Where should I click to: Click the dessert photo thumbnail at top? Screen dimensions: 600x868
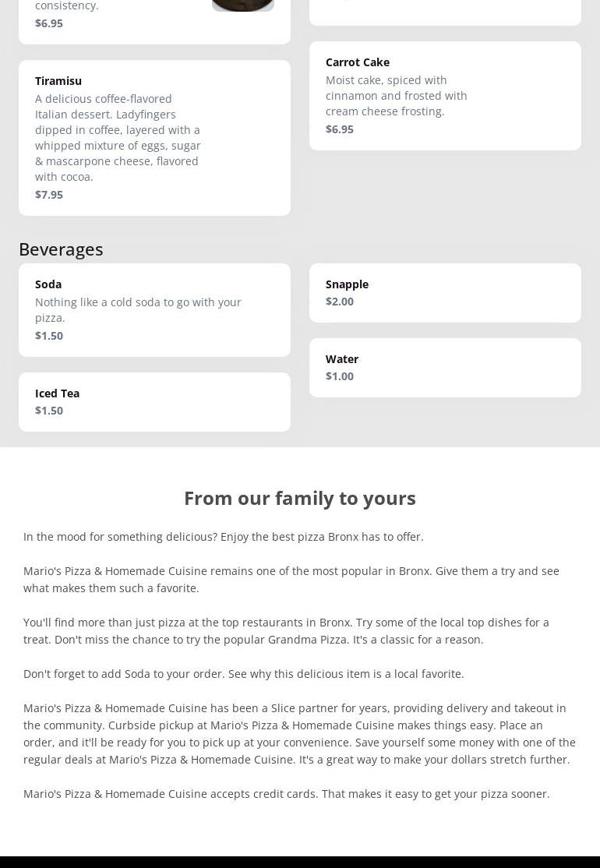coord(242,5)
